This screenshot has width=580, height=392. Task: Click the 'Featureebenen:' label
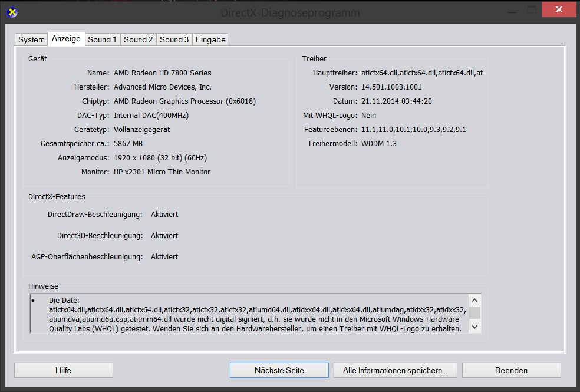point(331,130)
